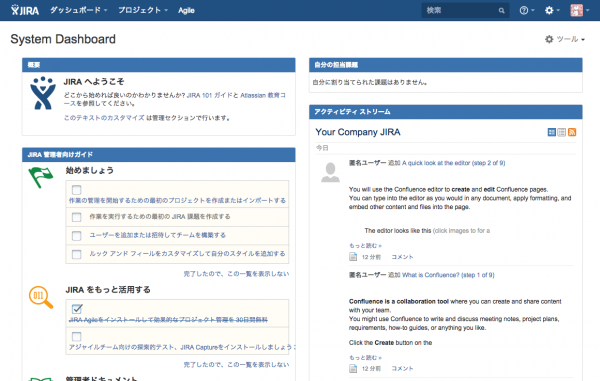Viewport: 600px width, 381px height.
Task: Click page icon by first 12 分前
Action: 353,257
